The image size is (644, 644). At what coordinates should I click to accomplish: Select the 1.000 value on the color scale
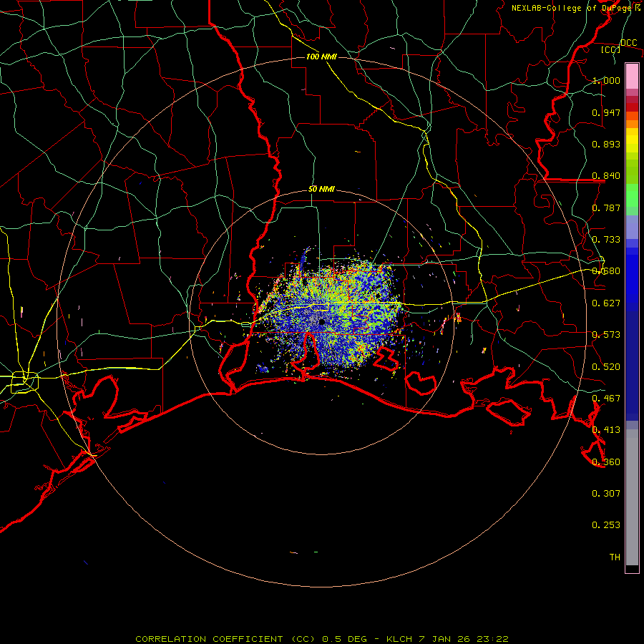(606, 80)
